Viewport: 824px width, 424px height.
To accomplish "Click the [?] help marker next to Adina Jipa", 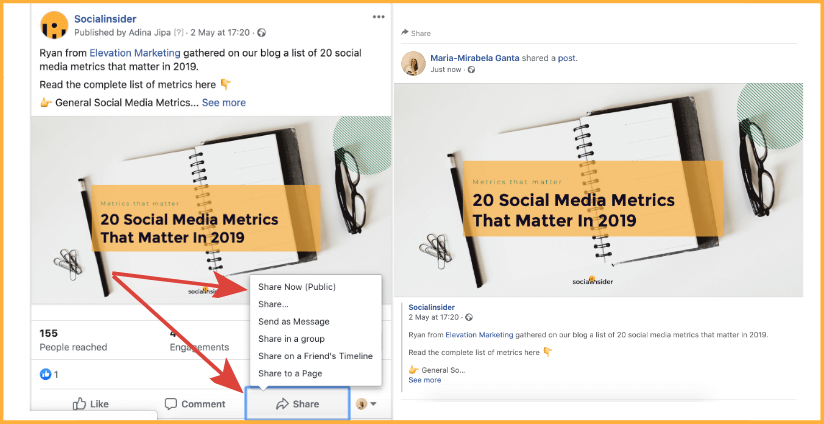I will tap(179, 33).
